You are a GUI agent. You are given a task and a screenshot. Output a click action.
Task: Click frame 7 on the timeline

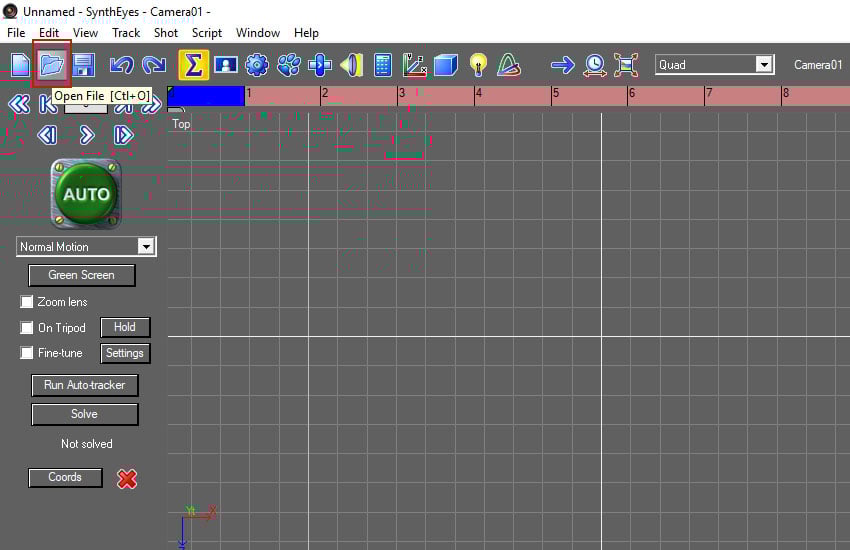coord(709,93)
